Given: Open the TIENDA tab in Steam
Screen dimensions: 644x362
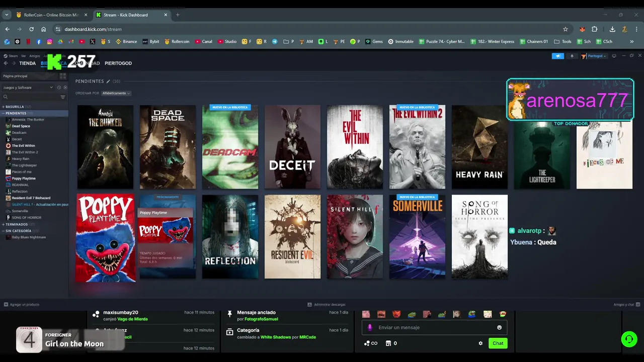Looking at the screenshot, I should click(x=27, y=63).
